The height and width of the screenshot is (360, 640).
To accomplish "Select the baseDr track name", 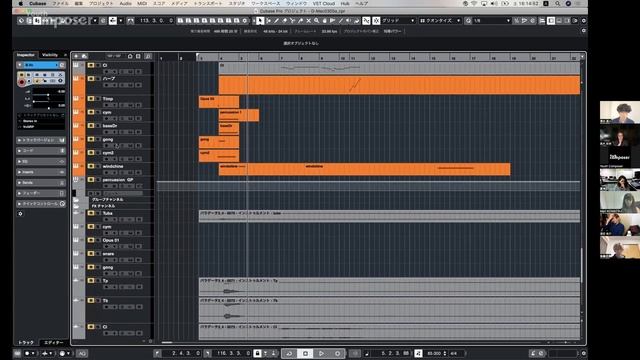I will point(110,126).
